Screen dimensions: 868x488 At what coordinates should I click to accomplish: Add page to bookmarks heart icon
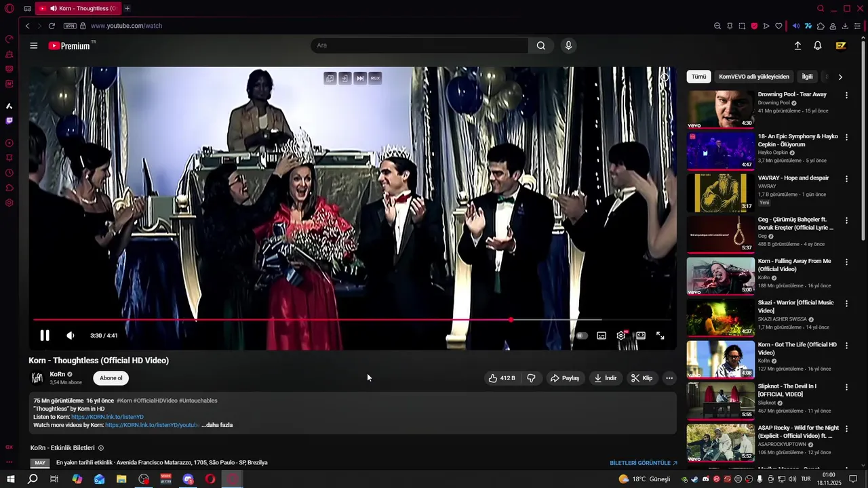[778, 26]
